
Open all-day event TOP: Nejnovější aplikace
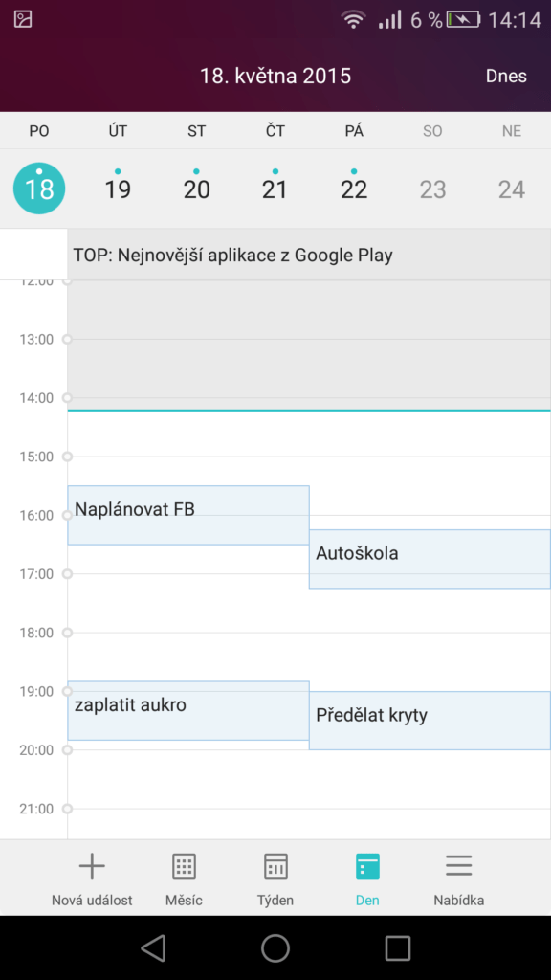[309, 255]
